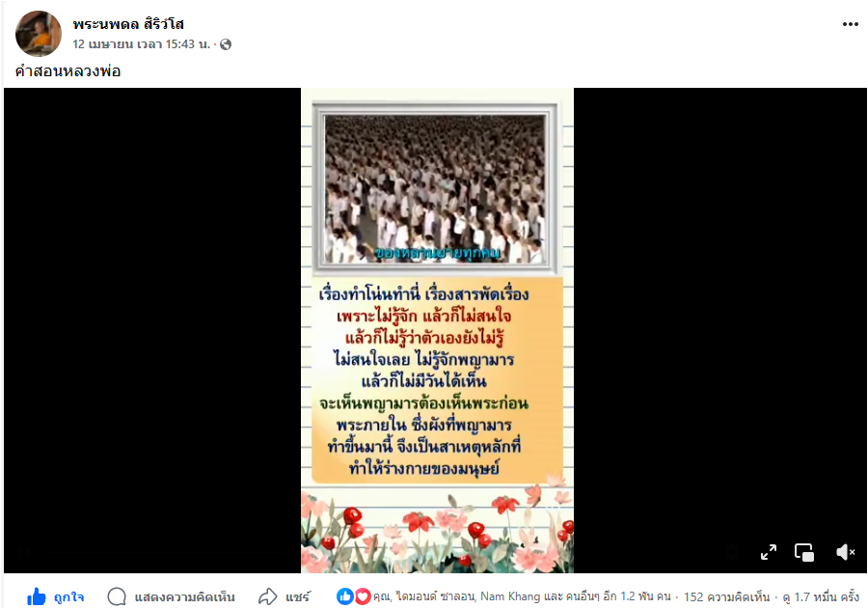Click the blue like reaction badge
The width and height of the screenshot is (868, 609).
point(345,596)
